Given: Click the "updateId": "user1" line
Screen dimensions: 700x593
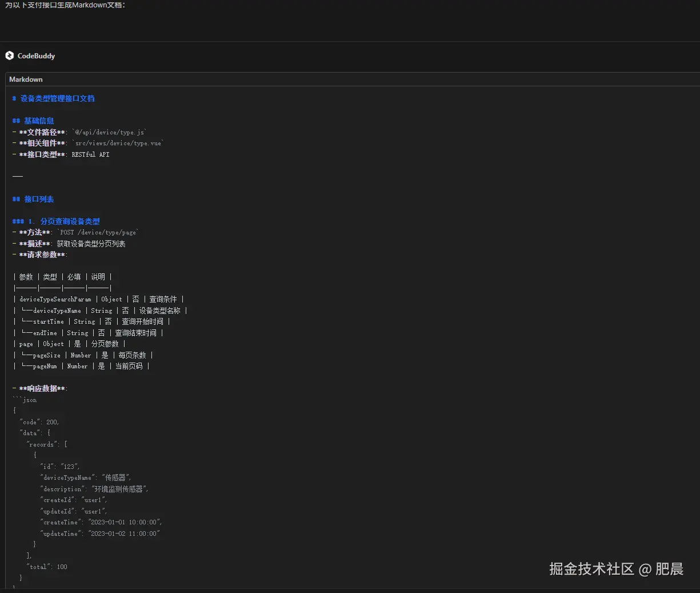Looking at the screenshot, I should (x=74, y=511).
